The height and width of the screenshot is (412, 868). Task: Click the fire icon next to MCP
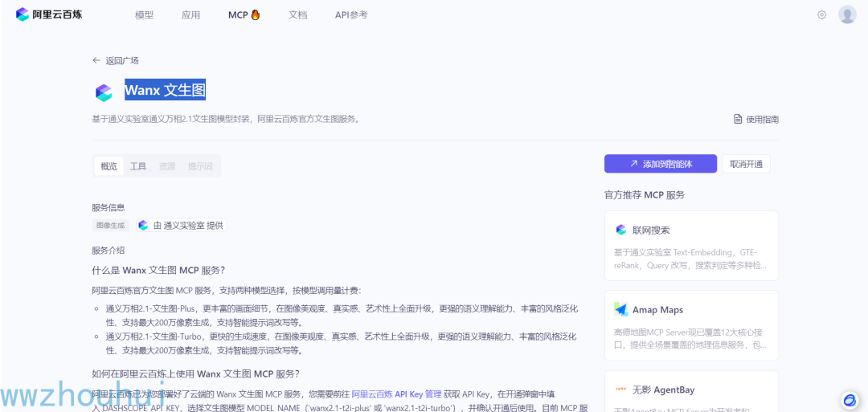click(256, 15)
